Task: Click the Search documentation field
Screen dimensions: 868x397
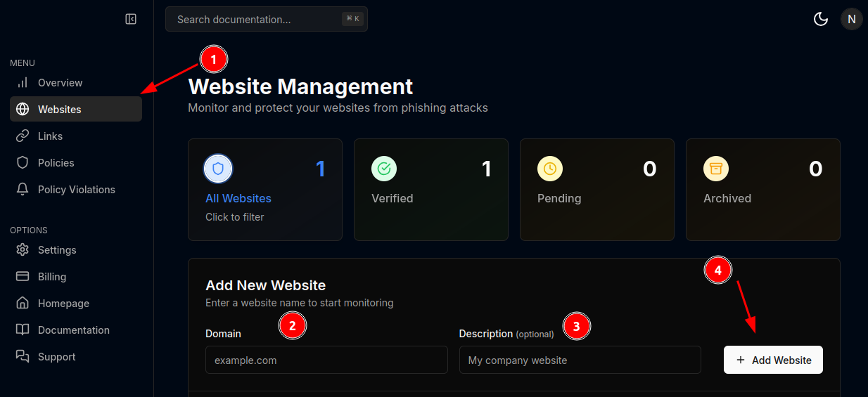Action: (x=267, y=19)
